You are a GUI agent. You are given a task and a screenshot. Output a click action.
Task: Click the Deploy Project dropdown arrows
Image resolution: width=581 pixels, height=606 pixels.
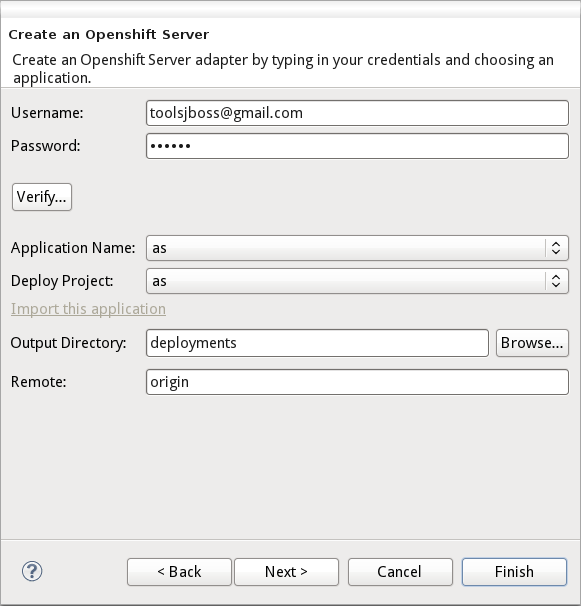[x=556, y=281]
